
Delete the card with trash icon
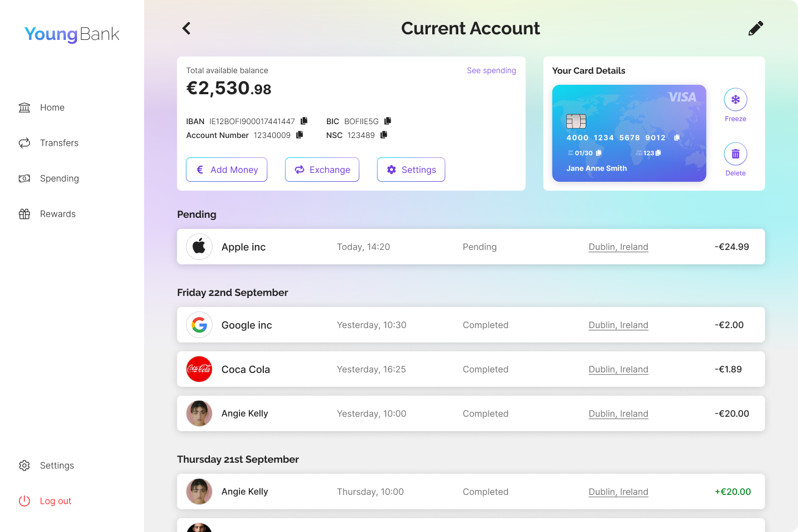(x=735, y=154)
